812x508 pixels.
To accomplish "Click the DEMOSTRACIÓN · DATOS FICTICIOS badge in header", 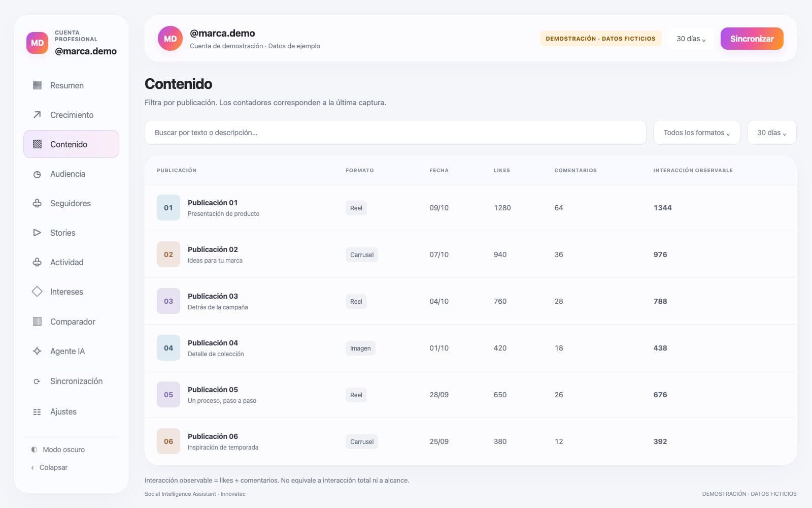I will (600, 39).
